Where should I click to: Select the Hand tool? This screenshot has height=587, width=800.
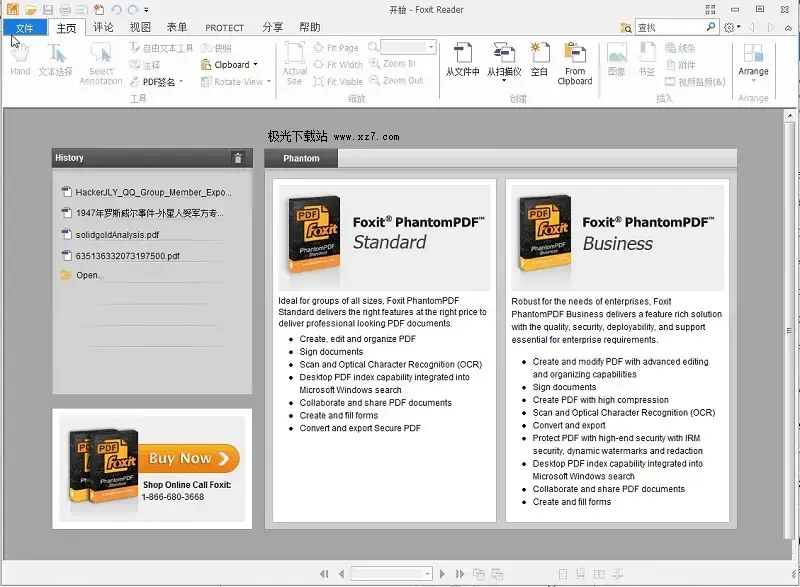20,60
